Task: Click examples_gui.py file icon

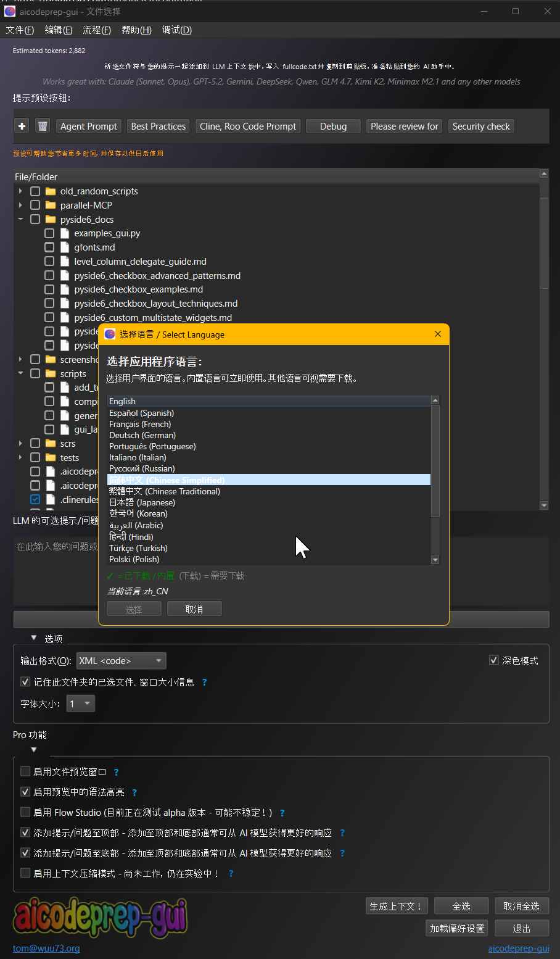Action: 65,233
